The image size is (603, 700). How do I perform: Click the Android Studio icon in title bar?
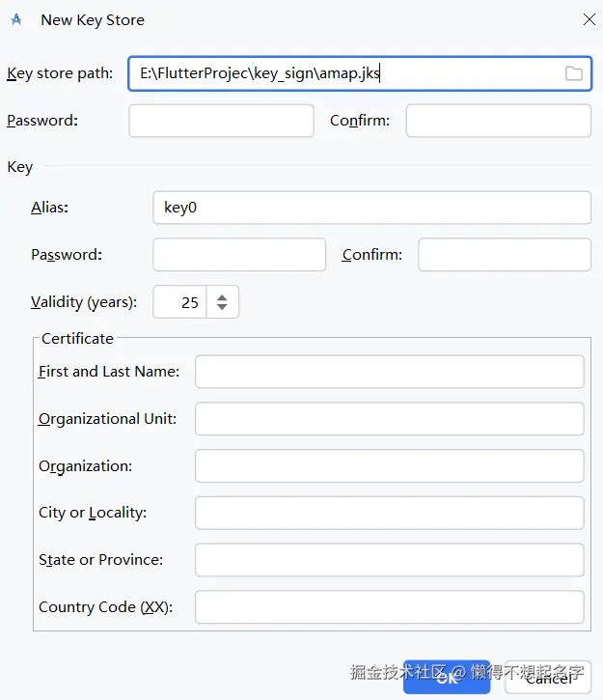point(16,19)
